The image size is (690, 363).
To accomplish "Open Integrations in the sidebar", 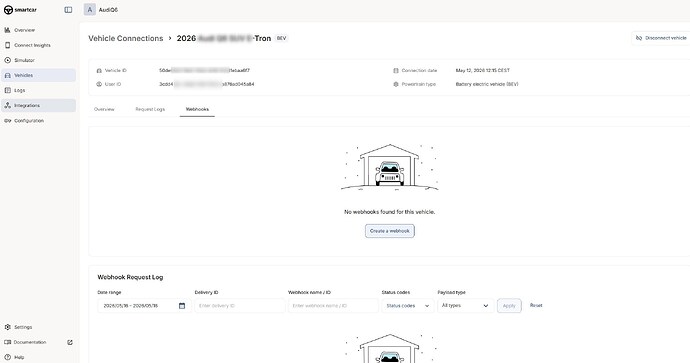I will 38,105.
